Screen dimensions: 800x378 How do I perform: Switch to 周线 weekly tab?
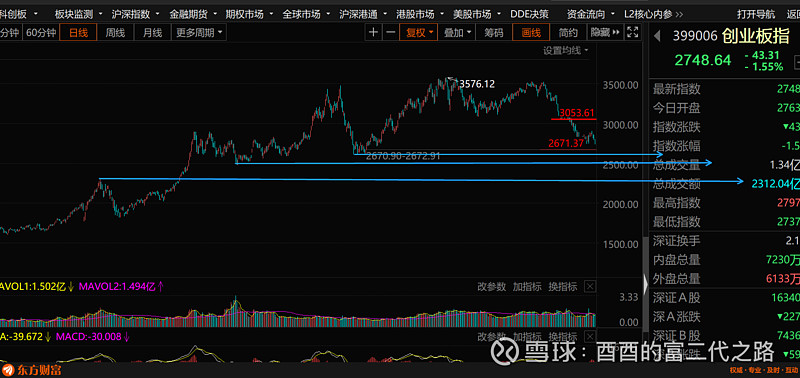click(115, 33)
